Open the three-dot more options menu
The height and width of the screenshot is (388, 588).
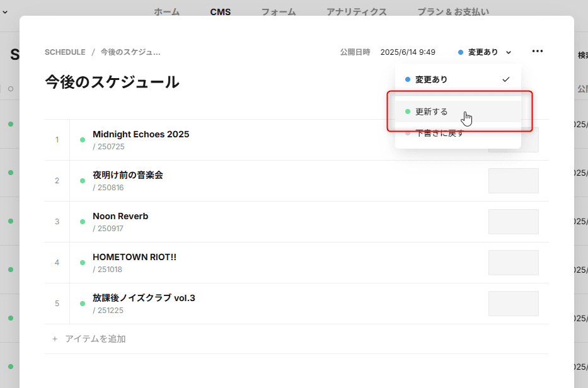pos(537,52)
